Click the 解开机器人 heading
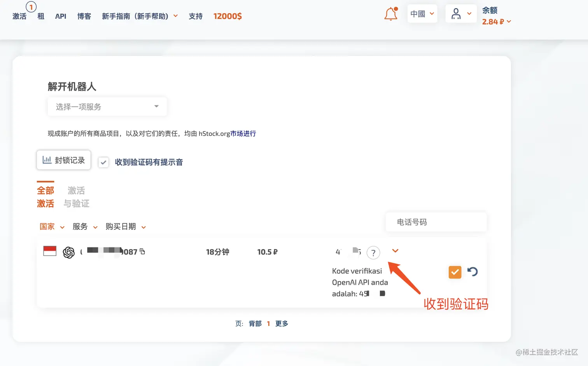The width and height of the screenshot is (588, 366). 72,86
